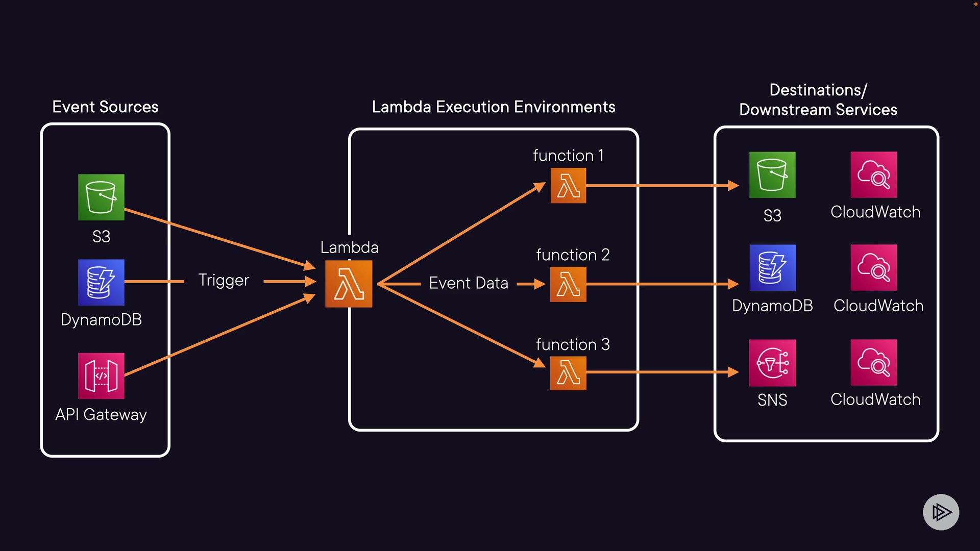Click the Event Sources heading
Viewport: 980px width, 551px height.
tap(105, 107)
